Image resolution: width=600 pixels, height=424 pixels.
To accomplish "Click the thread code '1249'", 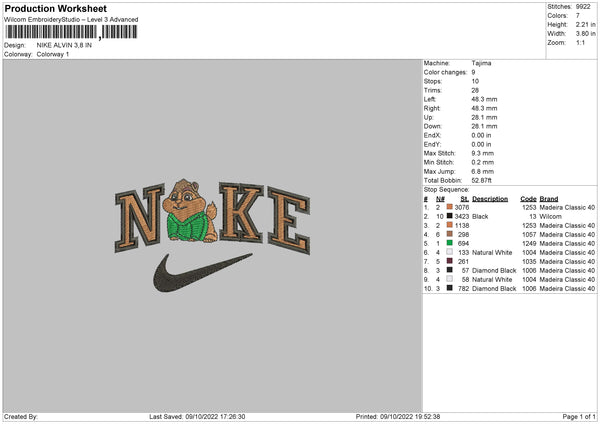I will tap(529, 243).
